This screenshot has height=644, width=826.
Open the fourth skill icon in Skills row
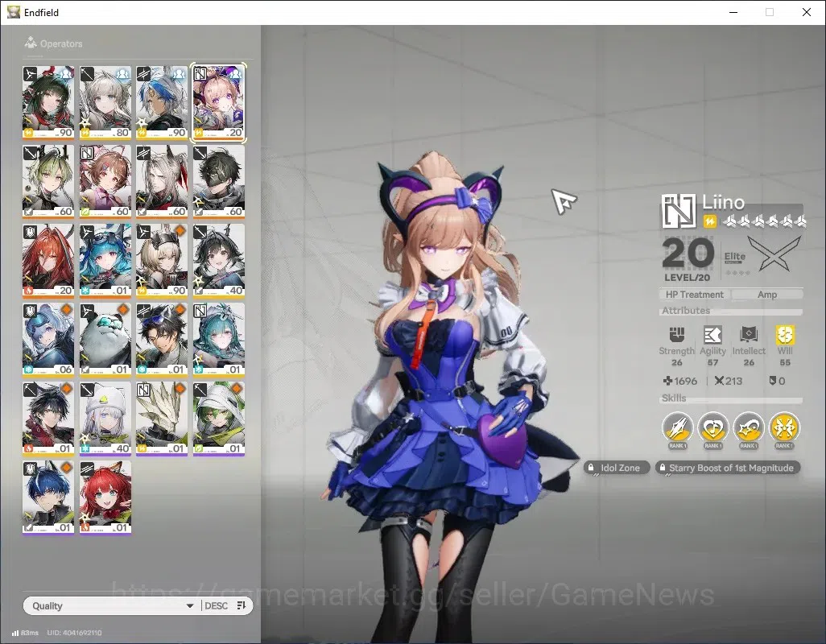click(784, 427)
